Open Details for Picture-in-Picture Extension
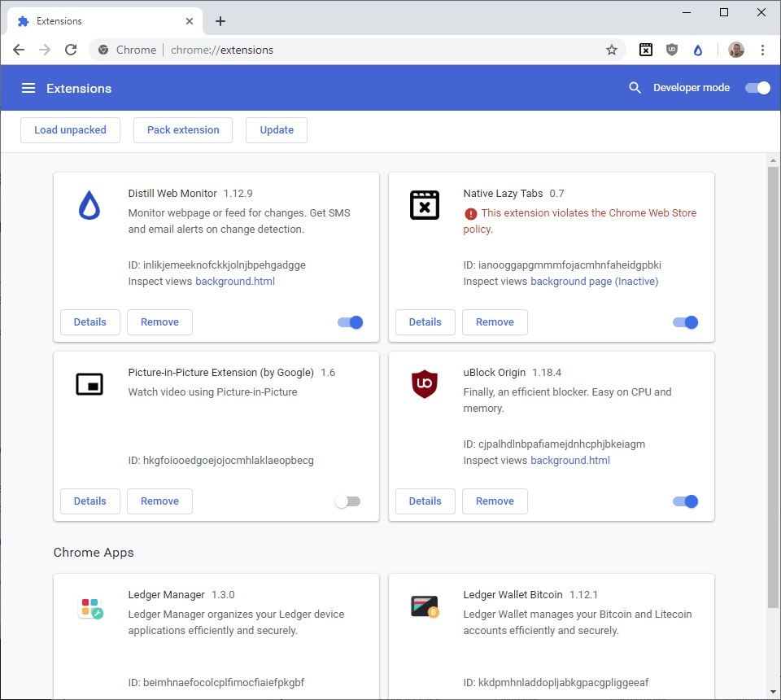Screen dimensions: 781x700 coord(90,501)
